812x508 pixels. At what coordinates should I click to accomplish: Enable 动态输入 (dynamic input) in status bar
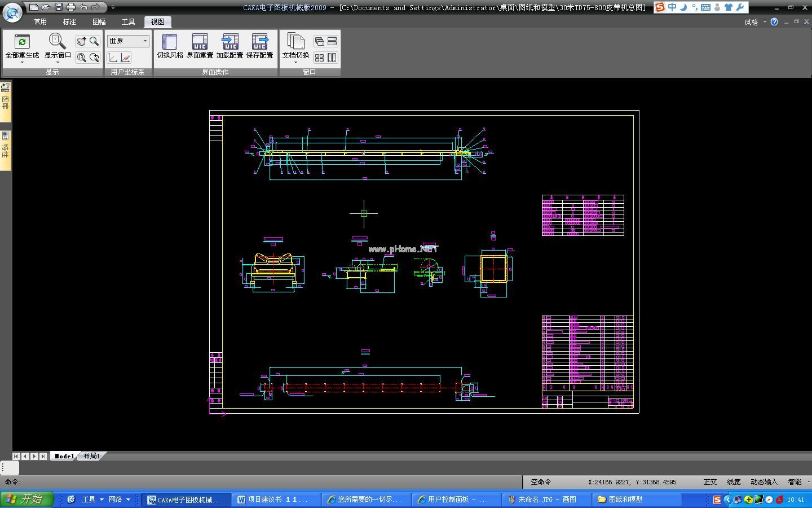pos(764,482)
